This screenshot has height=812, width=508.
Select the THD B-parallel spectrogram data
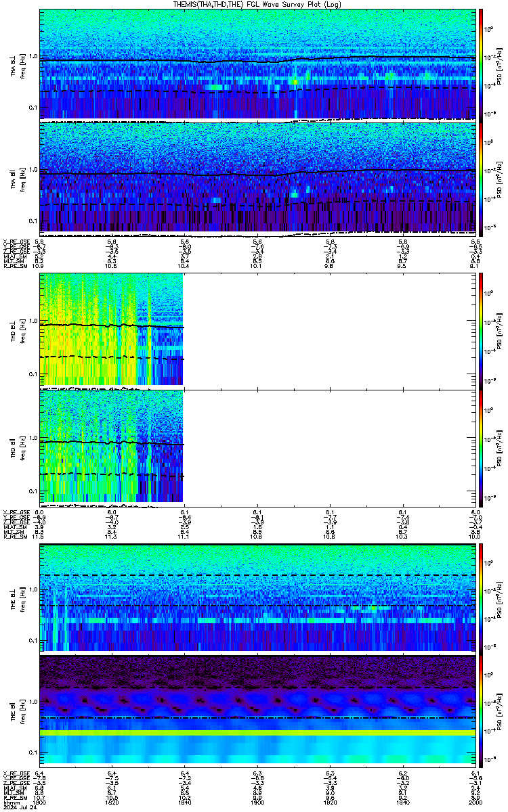[112, 447]
